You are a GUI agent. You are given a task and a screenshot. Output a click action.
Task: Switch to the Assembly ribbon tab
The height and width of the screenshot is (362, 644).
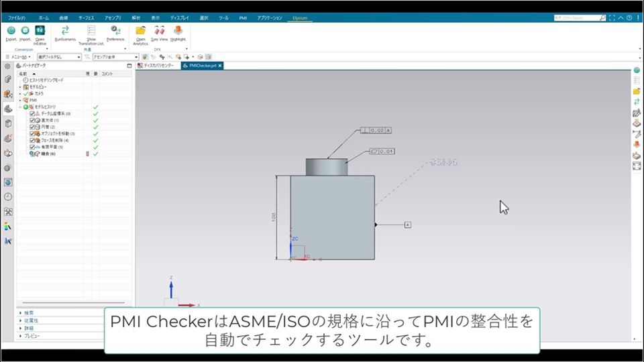[113, 18]
